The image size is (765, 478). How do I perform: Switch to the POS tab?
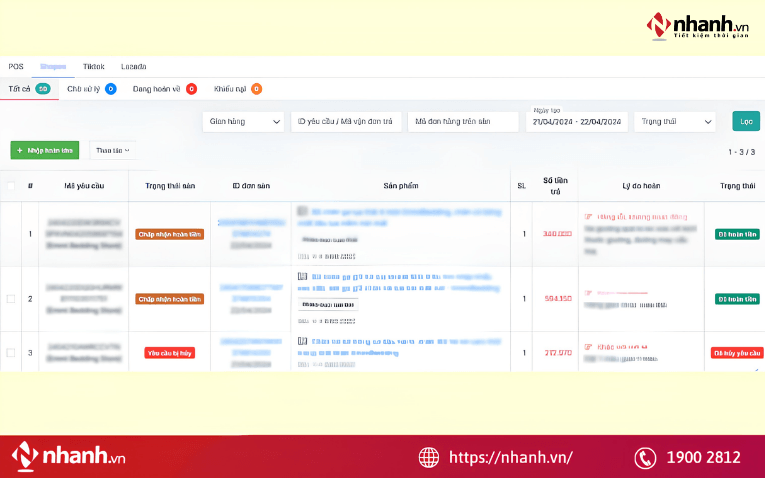(16, 66)
